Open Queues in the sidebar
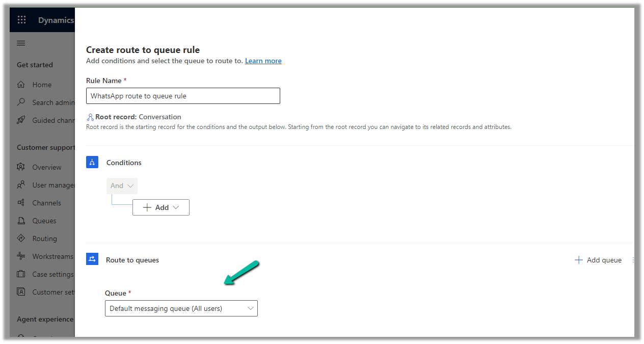The image size is (644, 344). 44,221
